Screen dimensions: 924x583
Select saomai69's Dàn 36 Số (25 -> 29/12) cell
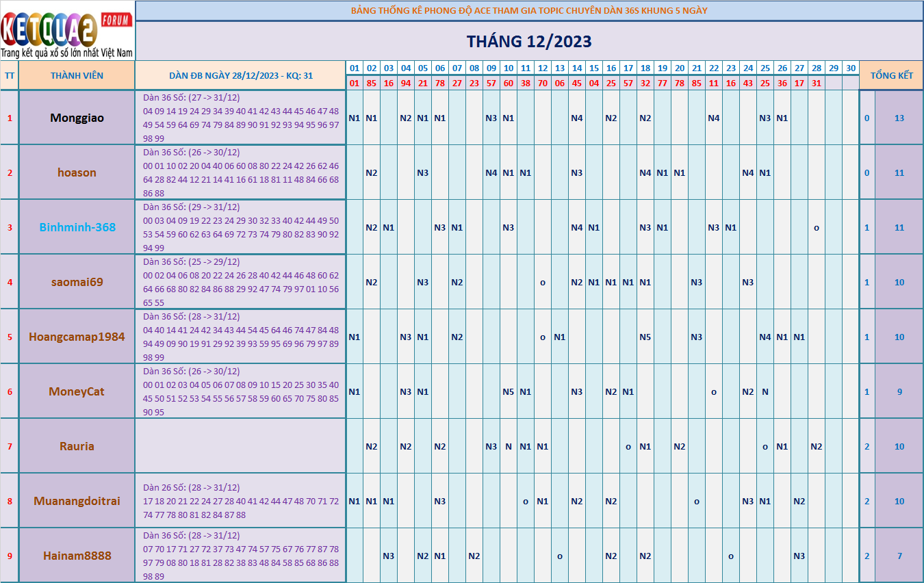tap(241, 282)
